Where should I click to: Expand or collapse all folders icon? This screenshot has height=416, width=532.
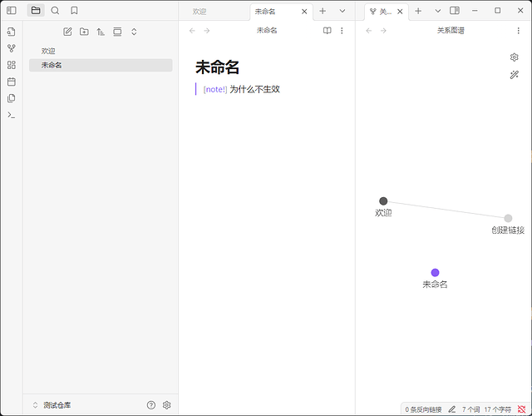(x=134, y=32)
